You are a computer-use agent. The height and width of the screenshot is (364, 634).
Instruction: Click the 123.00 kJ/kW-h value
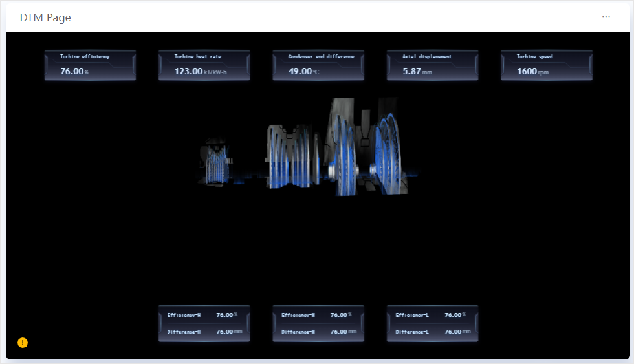[x=200, y=71]
